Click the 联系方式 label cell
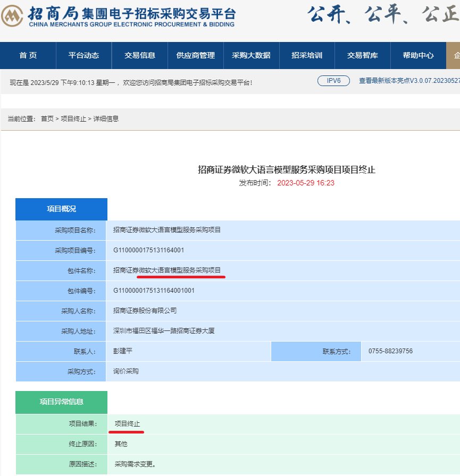 pyautogui.click(x=316, y=352)
